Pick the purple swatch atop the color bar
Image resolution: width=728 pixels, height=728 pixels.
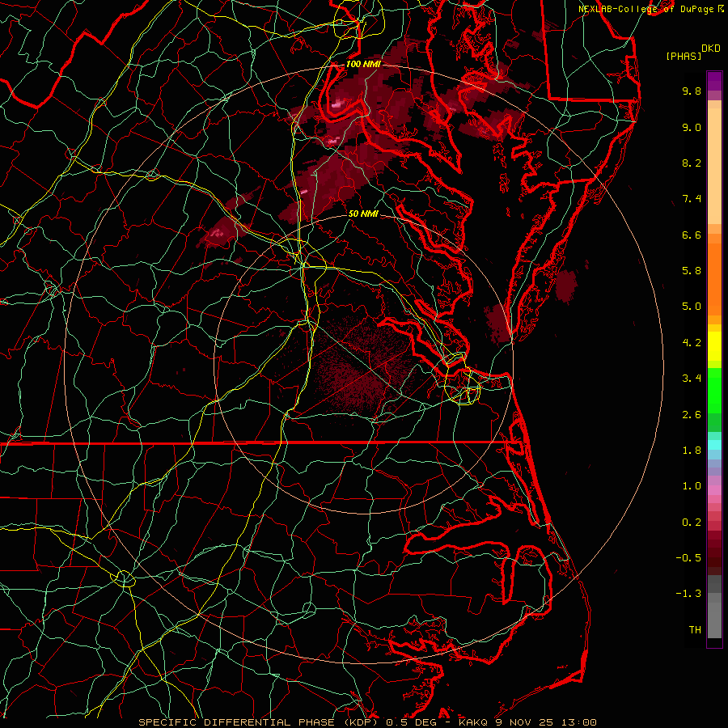tap(714, 81)
